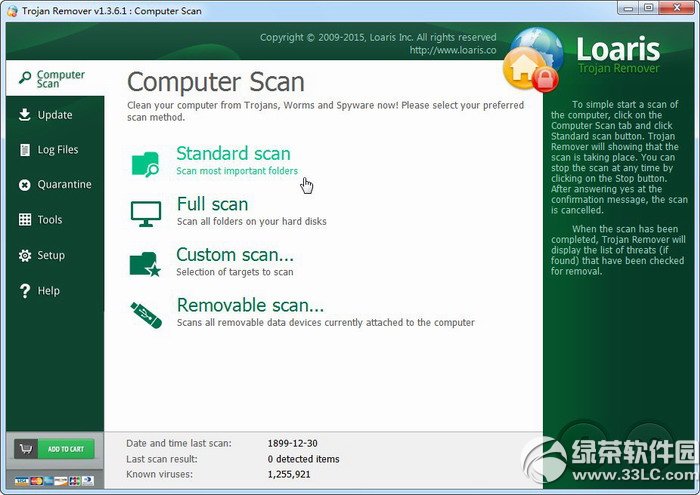This screenshot has width=700, height=495.
Task: Click the 'Known viruses:' label
Action: click(x=159, y=474)
